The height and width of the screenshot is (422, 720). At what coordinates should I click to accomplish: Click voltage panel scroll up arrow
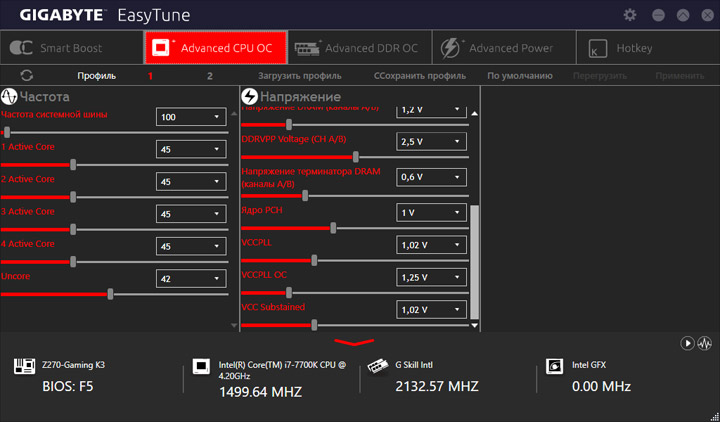pyautogui.click(x=474, y=113)
